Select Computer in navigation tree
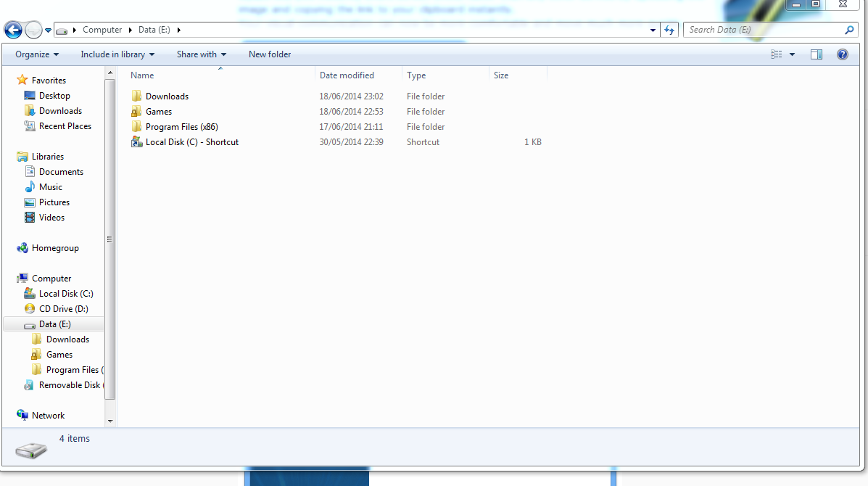The image size is (868, 486). pos(51,279)
